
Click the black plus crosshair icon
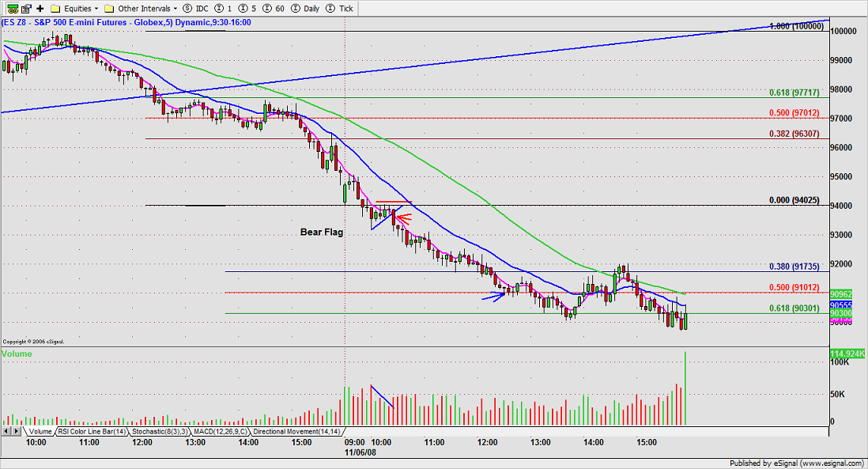[x=40, y=9]
